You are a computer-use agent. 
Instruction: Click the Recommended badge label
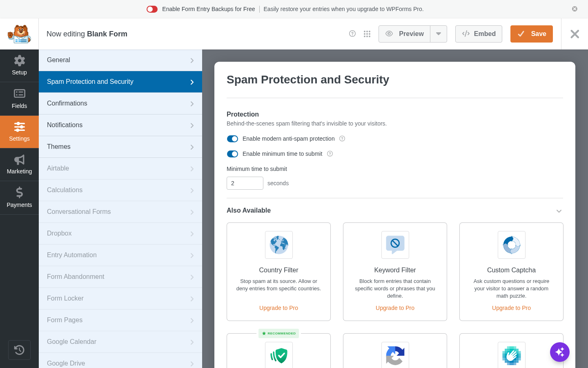point(279,333)
